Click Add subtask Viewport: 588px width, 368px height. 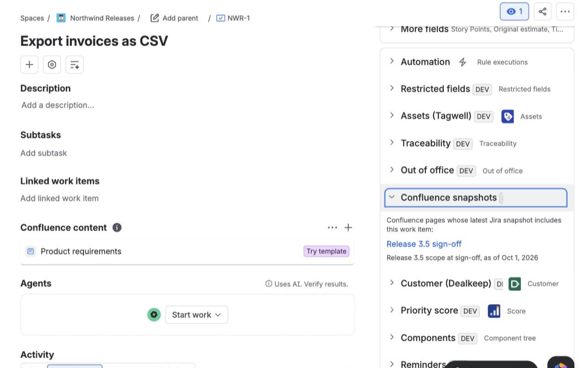click(x=44, y=153)
